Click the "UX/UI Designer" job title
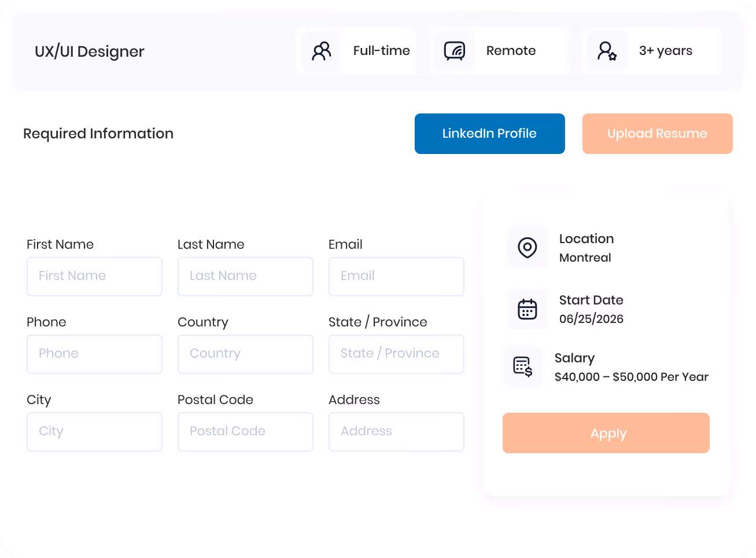The width and height of the screenshot is (756, 558). [x=90, y=52]
